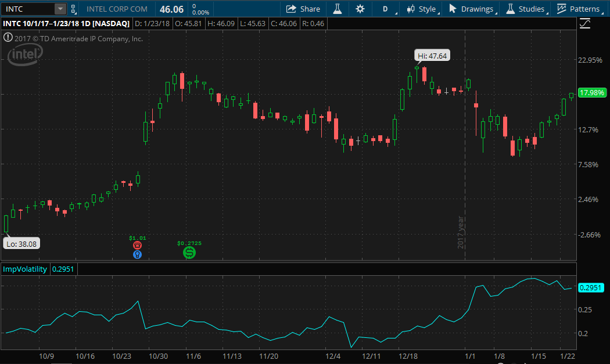Click the drawing-set icon at chart top right

point(585,24)
